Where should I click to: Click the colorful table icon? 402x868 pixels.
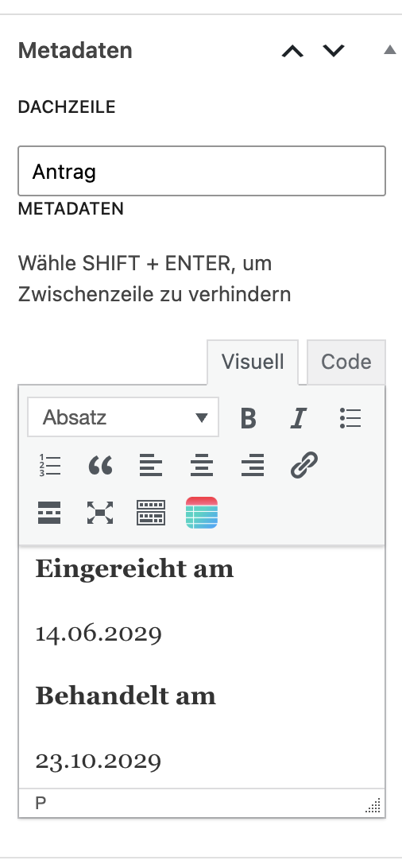202,513
